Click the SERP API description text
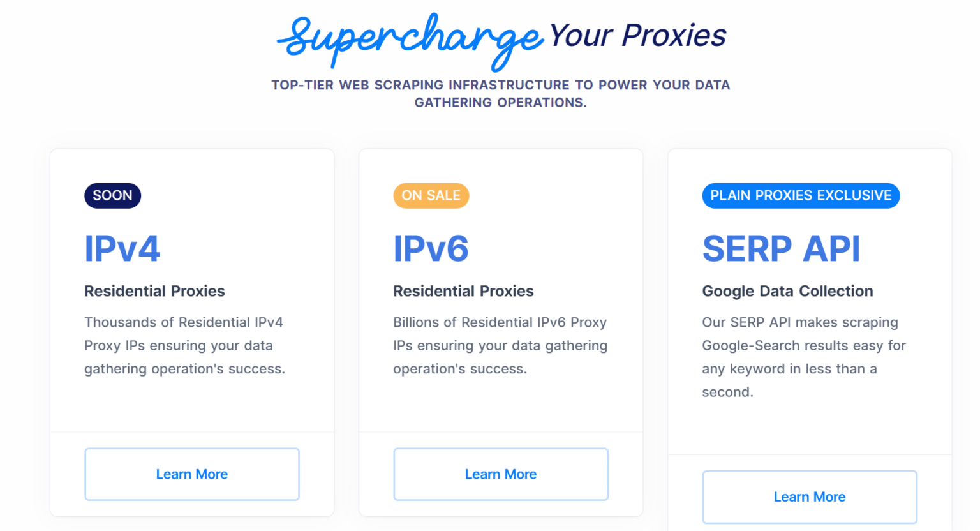The image size is (980, 531). click(804, 357)
